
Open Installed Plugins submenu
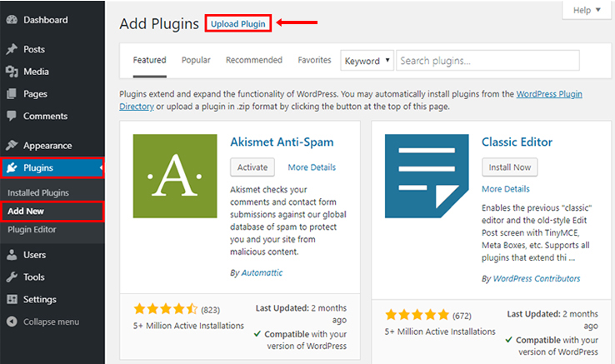(38, 192)
